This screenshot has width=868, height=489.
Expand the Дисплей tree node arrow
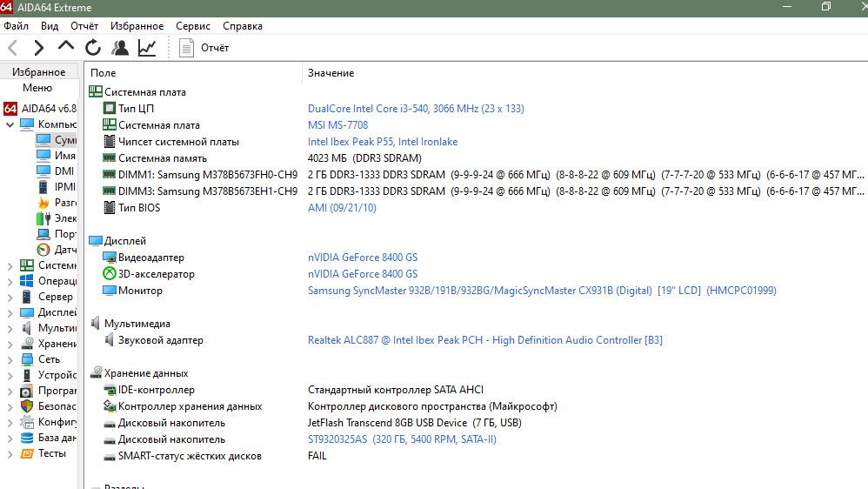pos(10,313)
